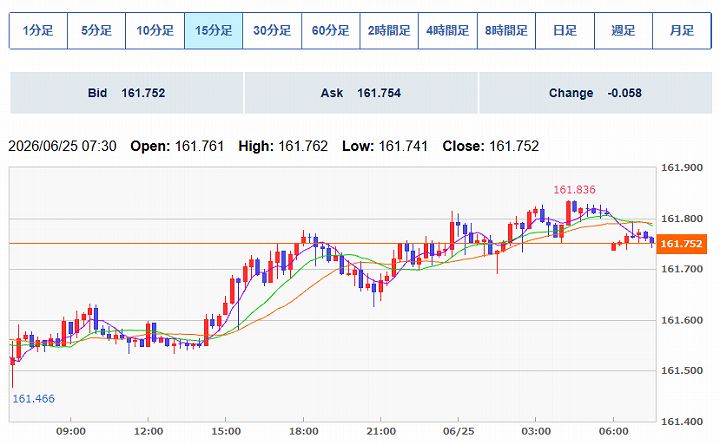Viewport: 720px width, 445px height.
Task: Switch to the 日足 daily tab
Action: (x=565, y=31)
